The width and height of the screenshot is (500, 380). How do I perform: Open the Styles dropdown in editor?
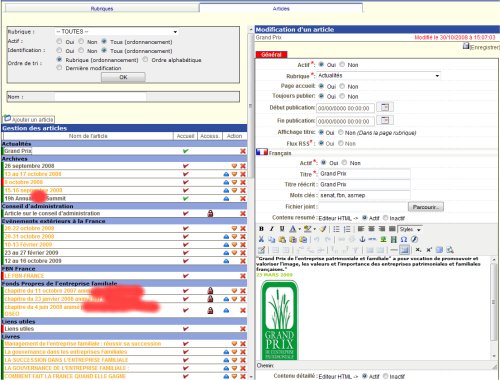pos(410,229)
